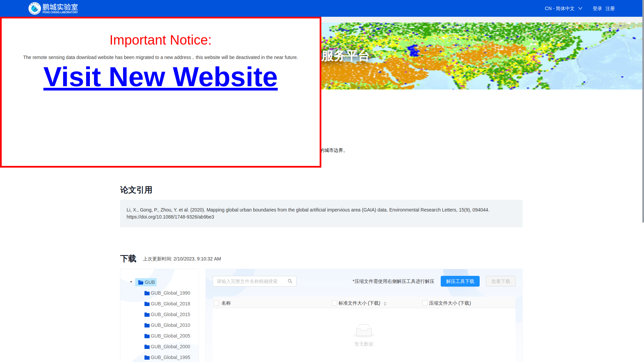Click the 注册 register link
This screenshot has height=362, width=644.
coord(610,8)
